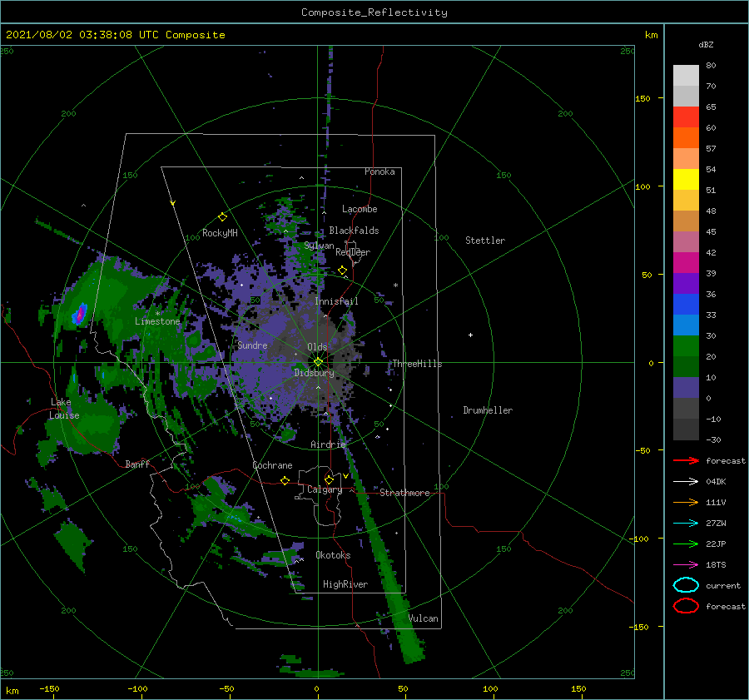Click the Sundre label
The width and height of the screenshot is (749, 700).
(253, 345)
